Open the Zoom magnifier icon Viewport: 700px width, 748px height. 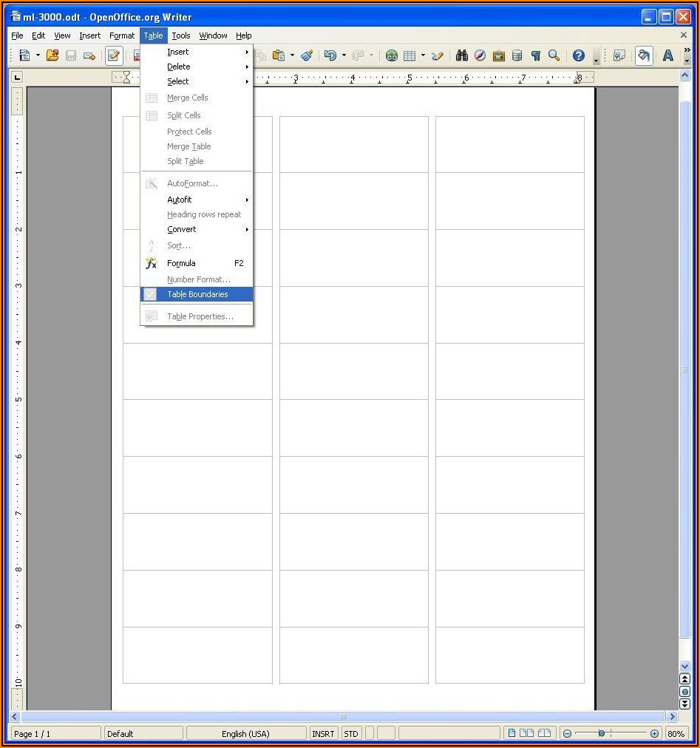(x=554, y=55)
